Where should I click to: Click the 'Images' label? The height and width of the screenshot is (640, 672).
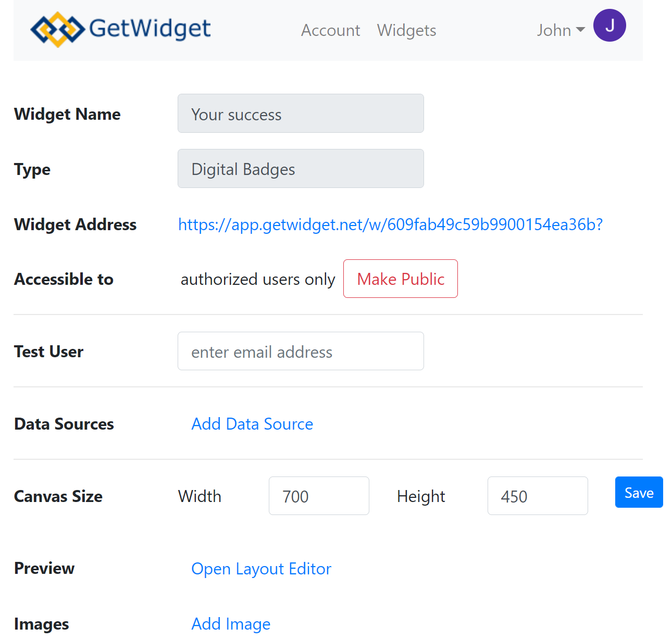click(42, 624)
